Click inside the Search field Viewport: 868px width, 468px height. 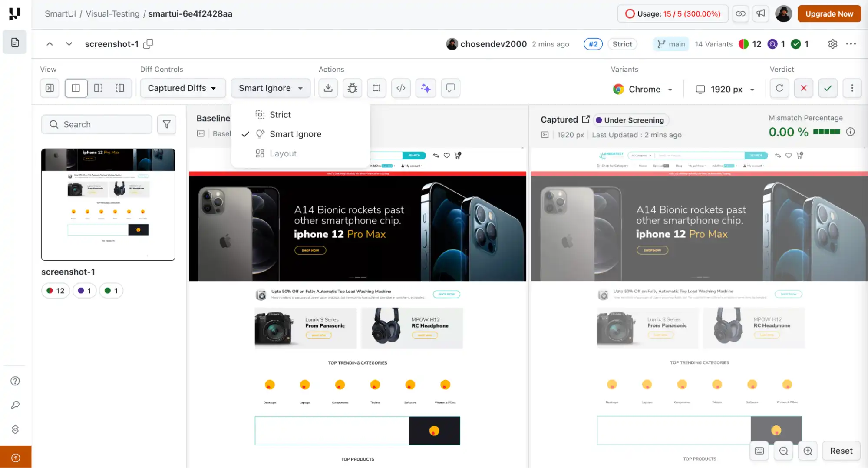(x=97, y=125)
